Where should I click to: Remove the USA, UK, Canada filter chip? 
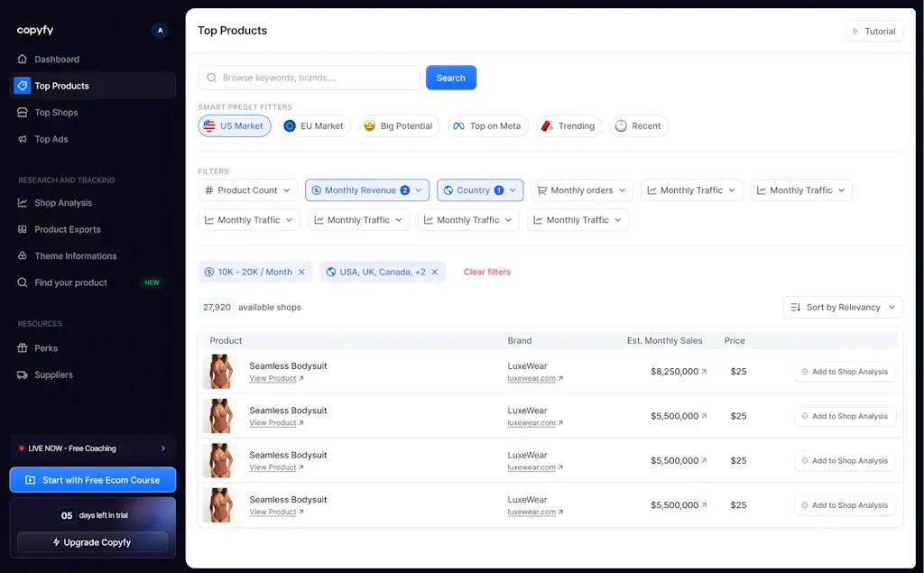(x=434, y=273)
